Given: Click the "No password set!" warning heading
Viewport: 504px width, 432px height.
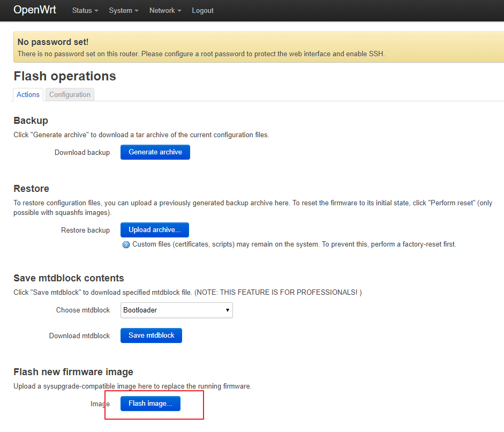Looking at the screenshot, I should coord(53,42).
